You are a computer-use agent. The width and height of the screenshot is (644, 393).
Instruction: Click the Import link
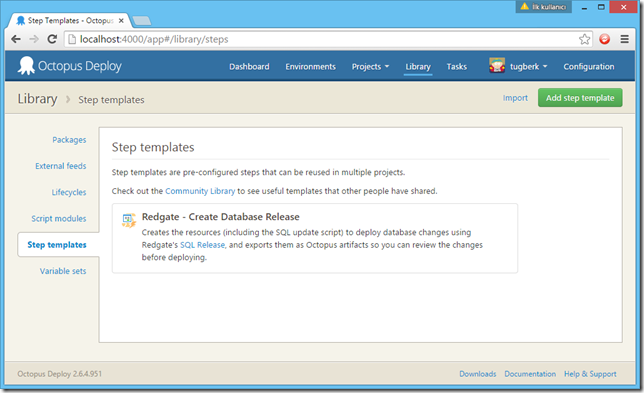(515, 98)
